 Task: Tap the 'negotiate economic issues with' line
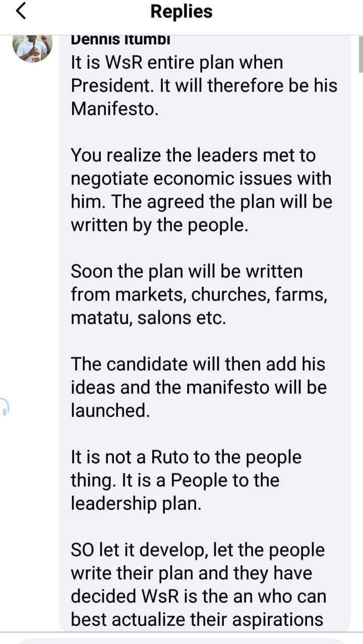[201, 178]
